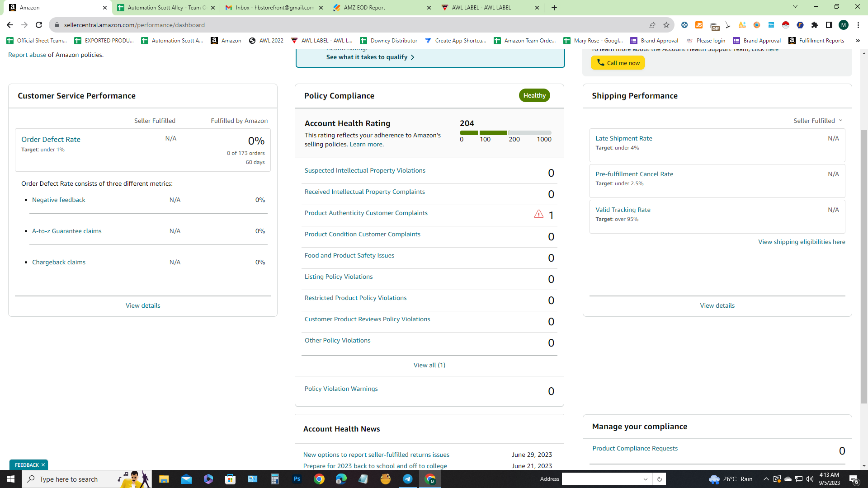
Task: Open Microsoft Store from taskbar
Action: [x=231, y=479]
